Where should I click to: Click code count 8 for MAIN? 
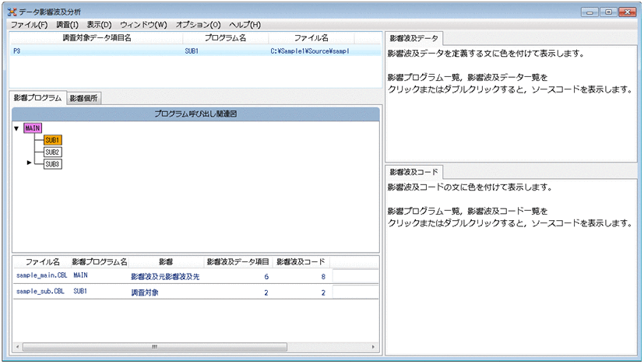tap(323, 277)
